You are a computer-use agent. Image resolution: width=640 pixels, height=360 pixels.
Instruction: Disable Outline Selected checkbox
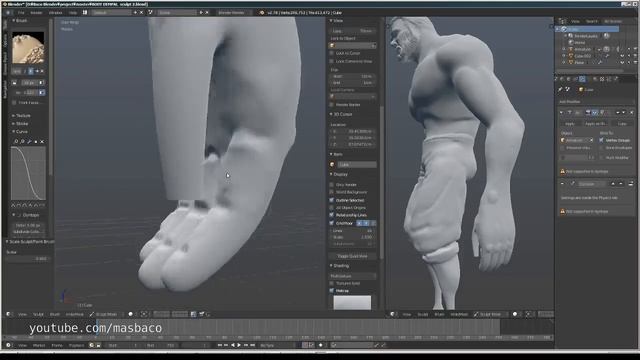pos(331,200)
